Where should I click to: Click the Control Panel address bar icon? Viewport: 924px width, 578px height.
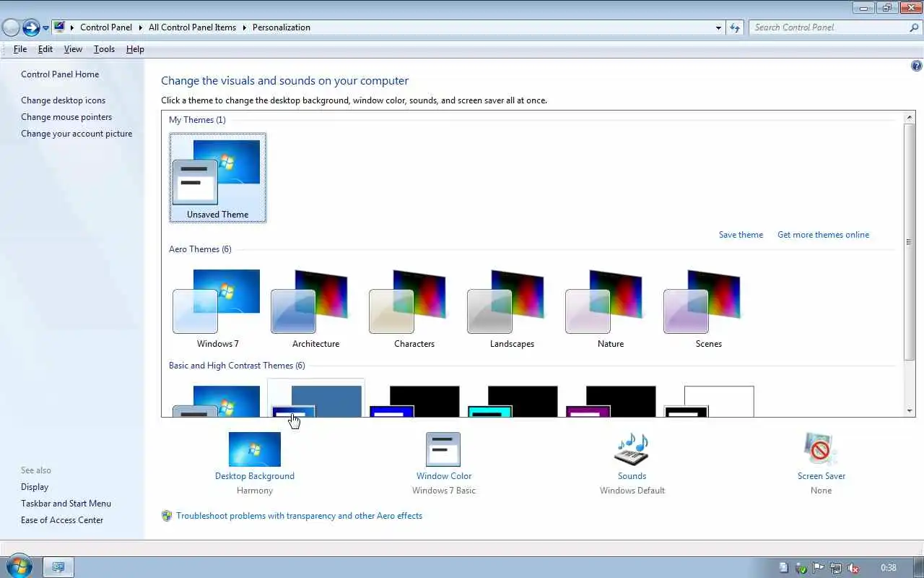(x=59, y=27)
